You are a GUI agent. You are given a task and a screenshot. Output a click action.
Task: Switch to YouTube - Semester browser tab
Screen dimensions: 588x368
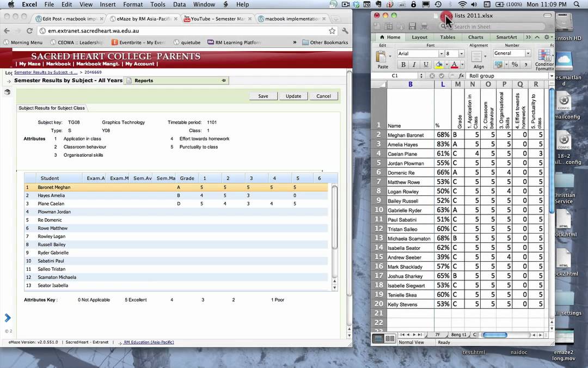click(x=217, y=19)
